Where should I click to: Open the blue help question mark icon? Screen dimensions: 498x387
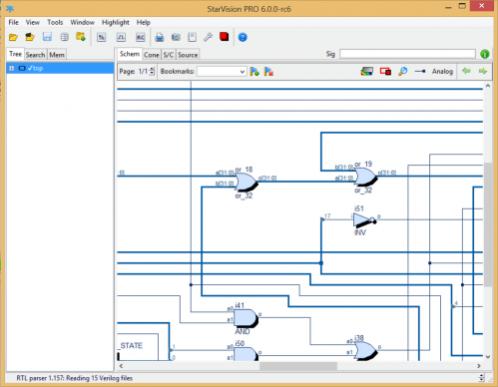coord(243,37)
